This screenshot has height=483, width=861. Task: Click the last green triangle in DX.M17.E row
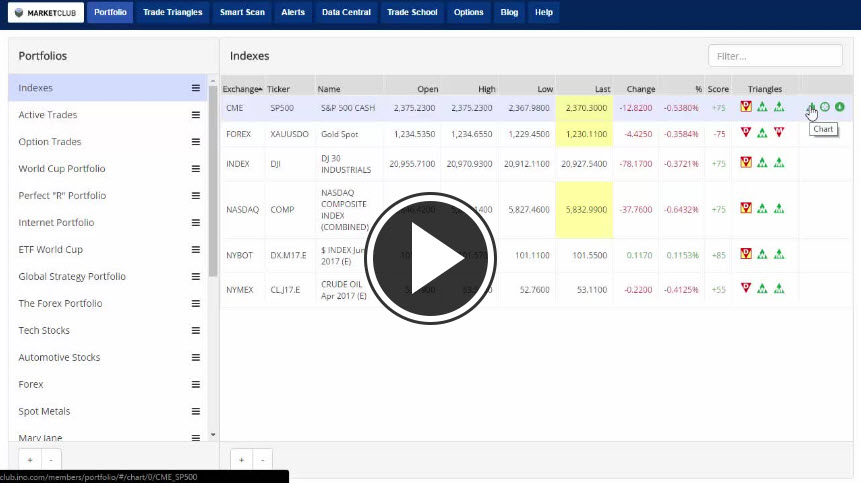point(779,254)
